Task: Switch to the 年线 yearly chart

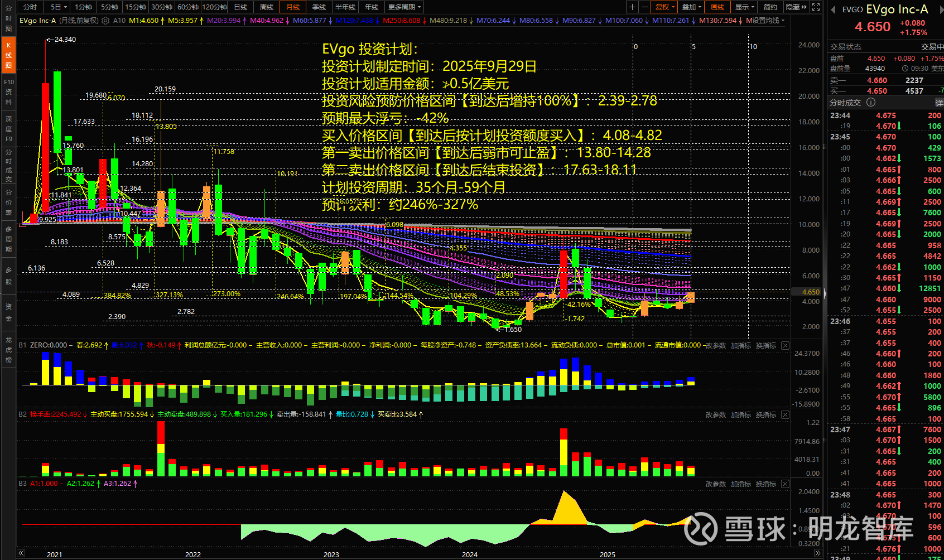Action: 372,7
